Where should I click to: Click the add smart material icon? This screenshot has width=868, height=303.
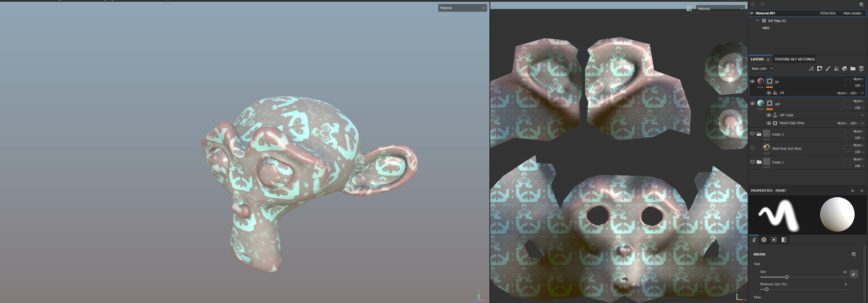844,69
